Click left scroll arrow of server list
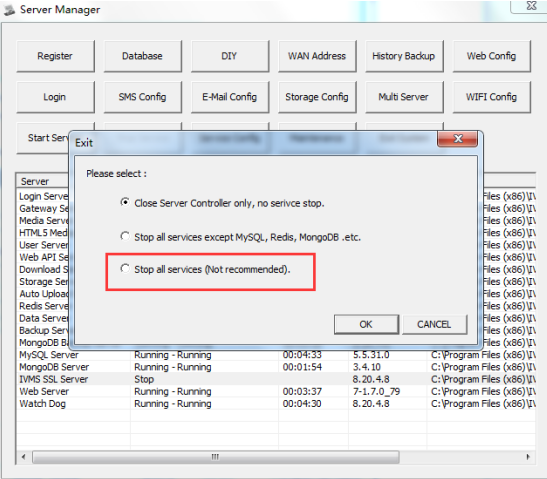 pos(23,457)
